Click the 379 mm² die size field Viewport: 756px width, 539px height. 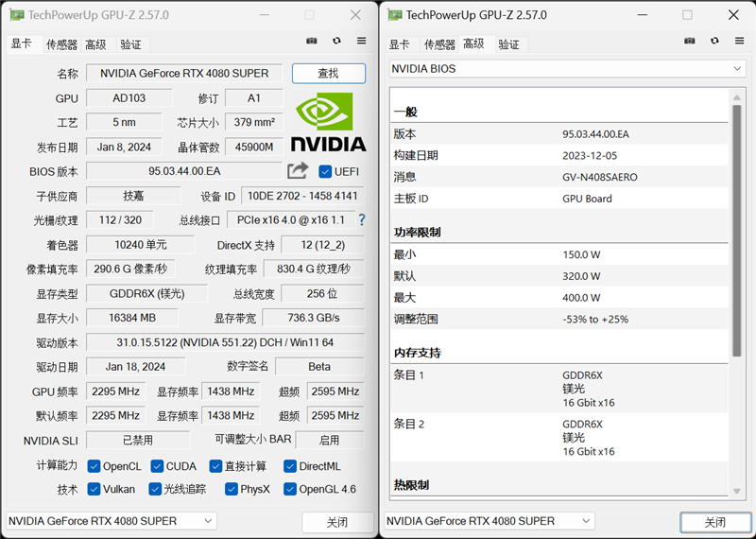tap(254, 122)
